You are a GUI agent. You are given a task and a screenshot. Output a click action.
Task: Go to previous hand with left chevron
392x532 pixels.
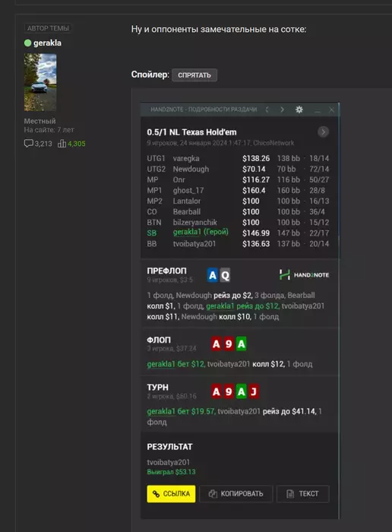[267, 109]
